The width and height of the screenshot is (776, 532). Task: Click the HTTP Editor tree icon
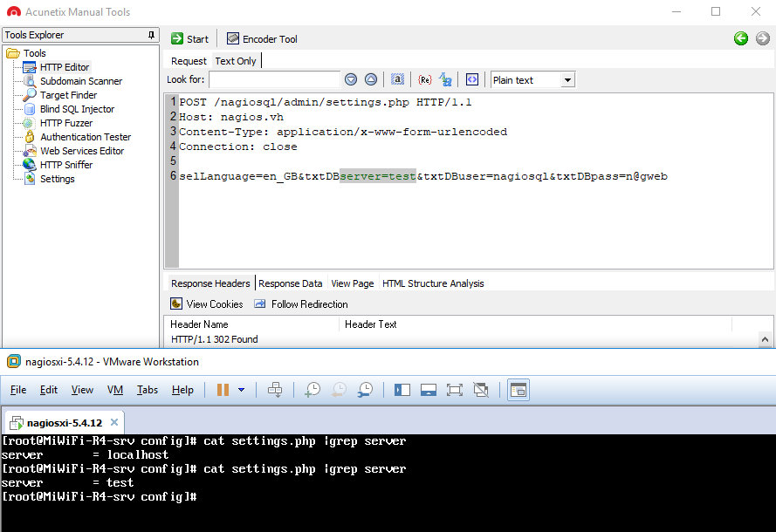tap(30, 67)
